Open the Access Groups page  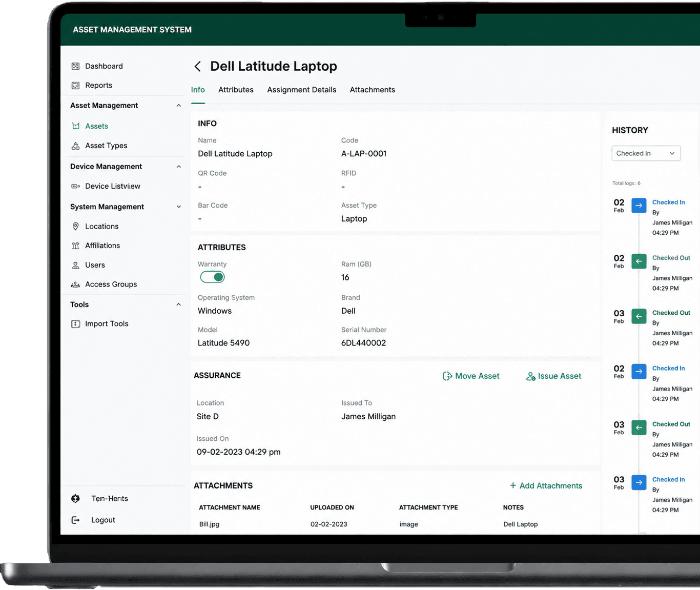pyautogui.click(x=111, y=284)
